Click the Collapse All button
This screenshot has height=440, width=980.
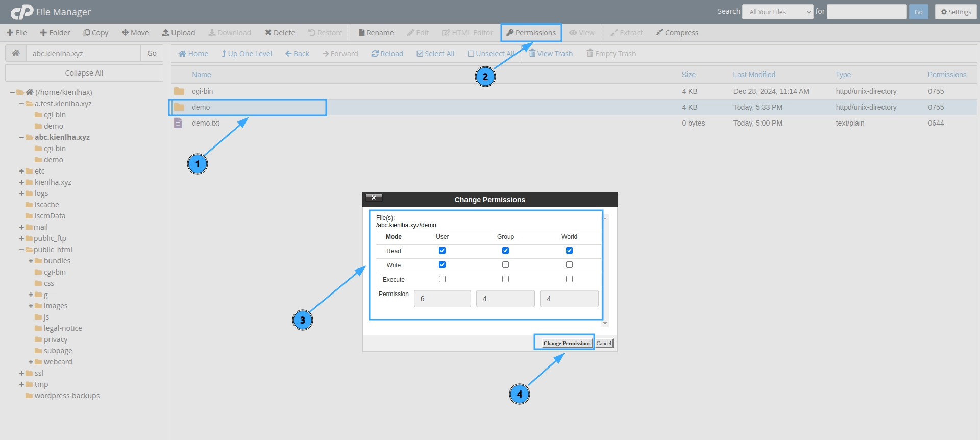click(x=84, y=73)
